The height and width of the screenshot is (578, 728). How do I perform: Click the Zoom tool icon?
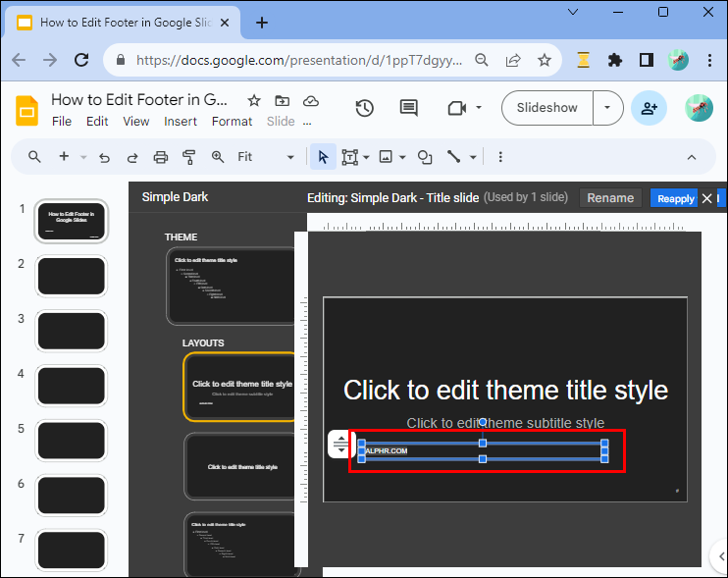pos(217,157)
